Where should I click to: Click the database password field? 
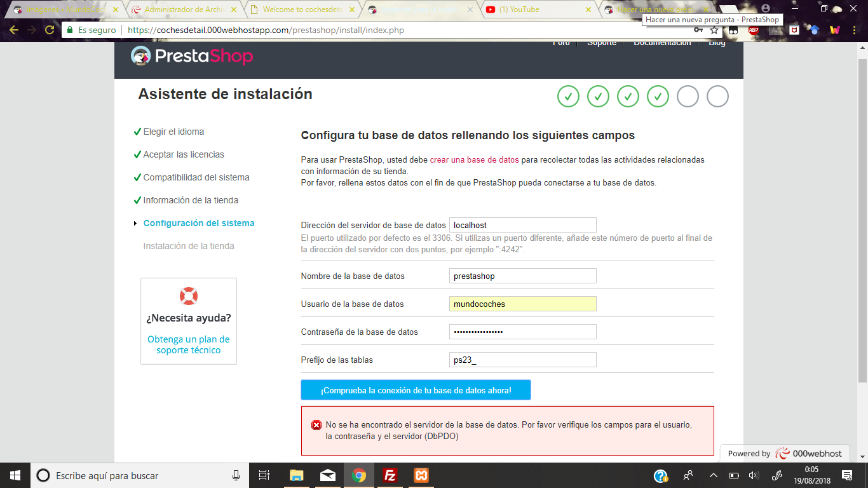tap(523, 332)
